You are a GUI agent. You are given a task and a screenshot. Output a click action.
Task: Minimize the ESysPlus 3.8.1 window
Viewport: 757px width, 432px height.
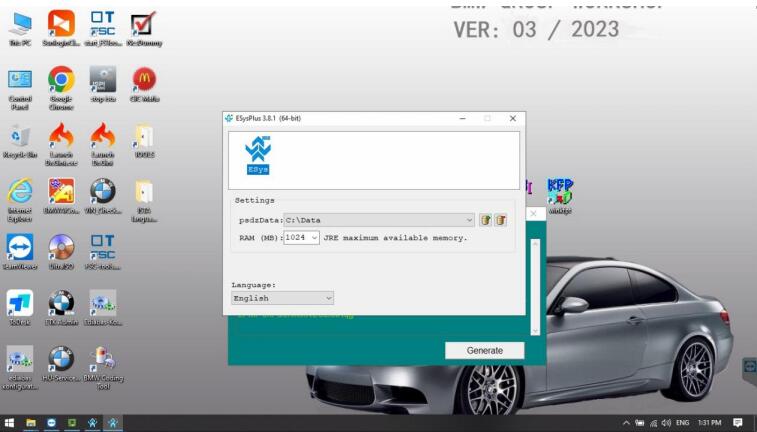tap(463, 118)
